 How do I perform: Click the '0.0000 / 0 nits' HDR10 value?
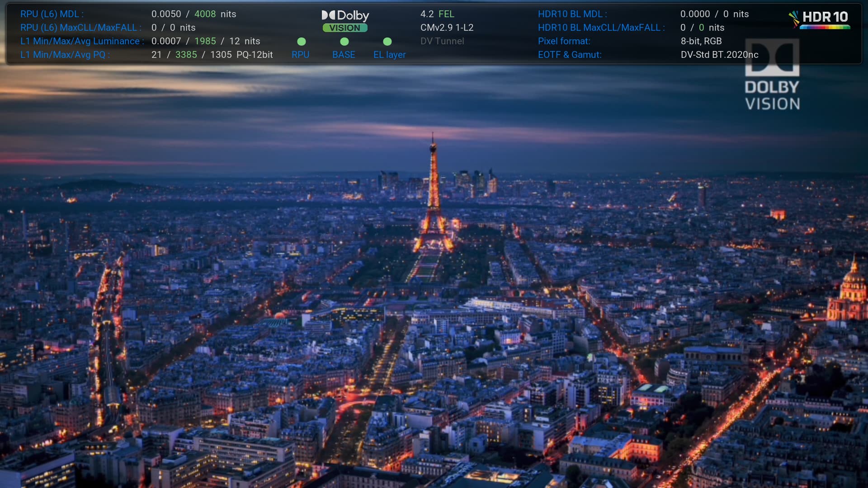pyautogui.click(x=715, y=14)
